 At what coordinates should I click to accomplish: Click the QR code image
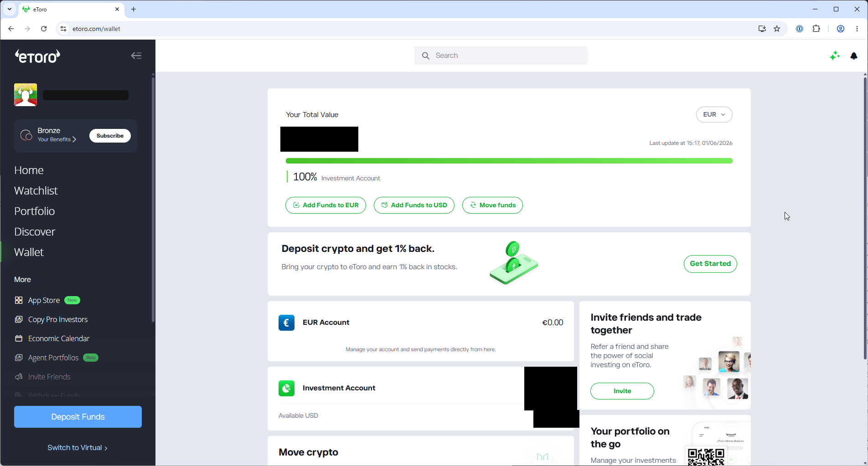tap(706, 457)
